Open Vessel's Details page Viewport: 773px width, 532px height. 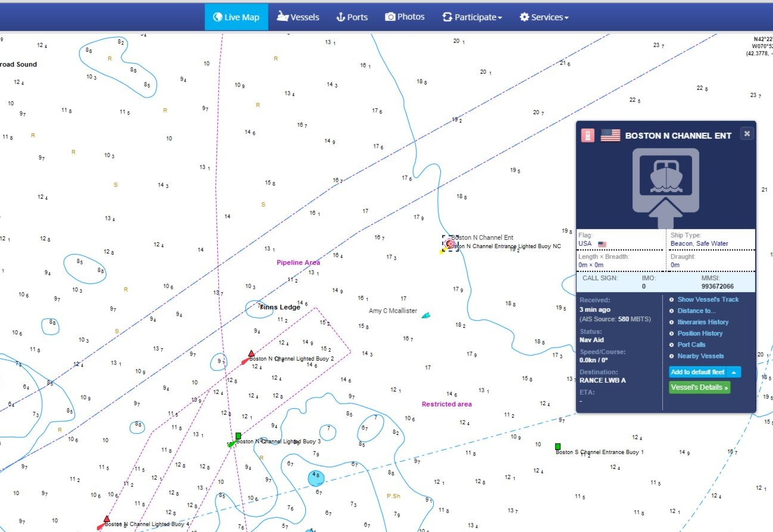coord(699,387)
